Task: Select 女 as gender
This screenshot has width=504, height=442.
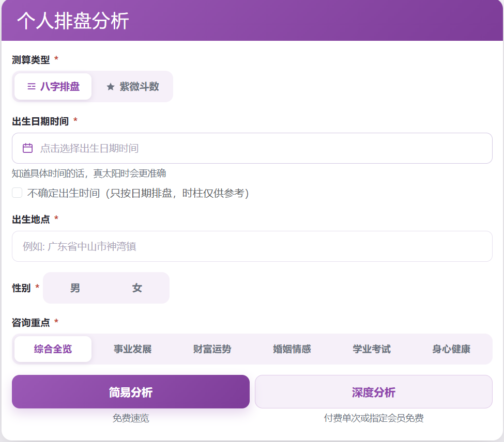Action: coord(137,288)
